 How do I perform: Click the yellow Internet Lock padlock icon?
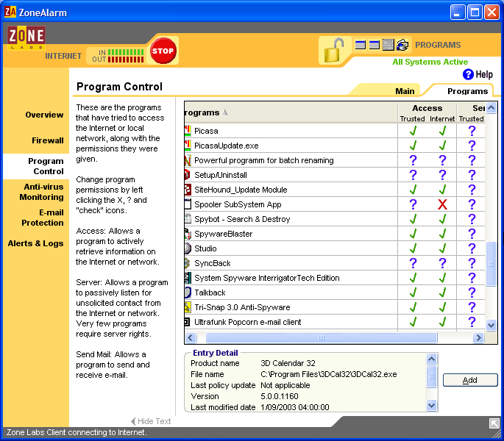coord(333,51)
